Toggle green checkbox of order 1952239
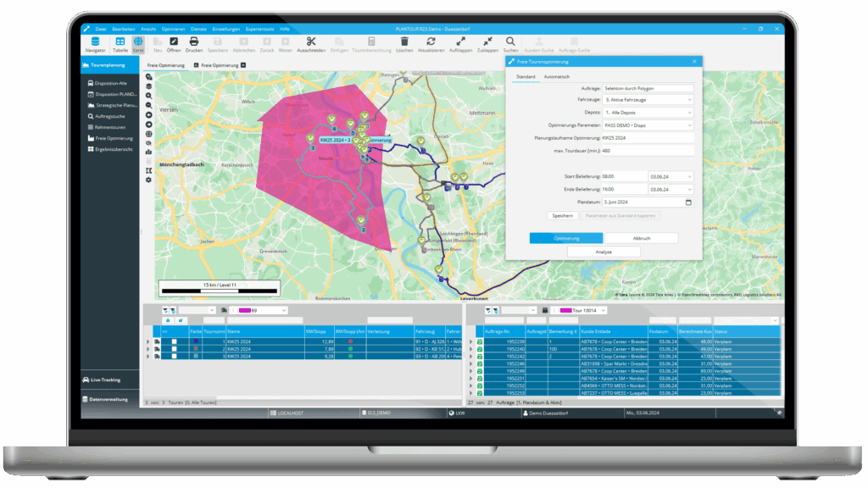Image resolution: width=868 pixels, height=488 pixels. 480,341
